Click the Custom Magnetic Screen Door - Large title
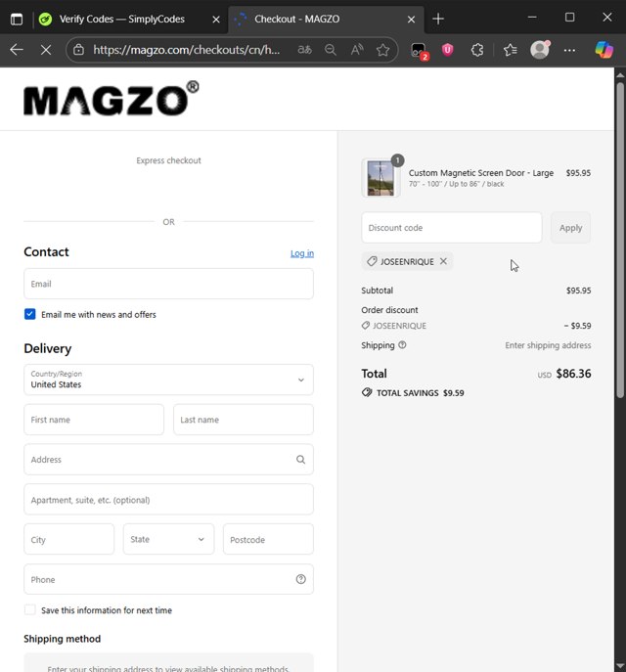The width and height of the screenshot is (626, 672). pos(480,173)
